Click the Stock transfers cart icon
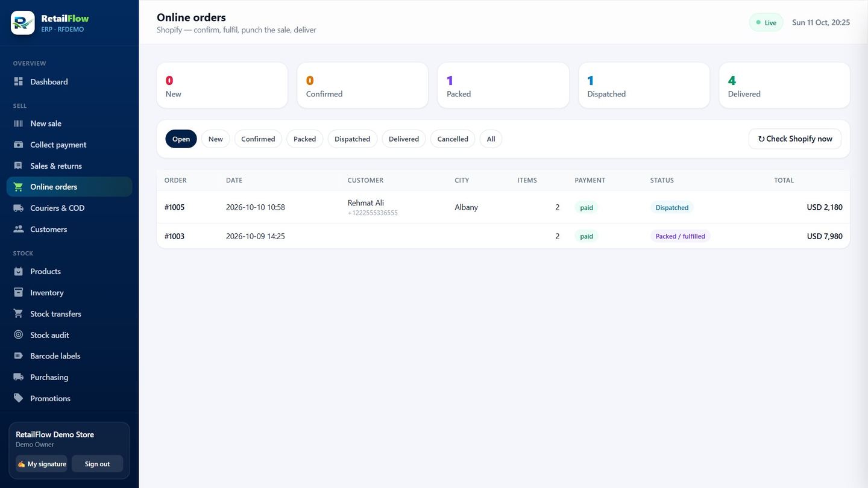This screenshot has height=488, width=868. click(19, 314)
